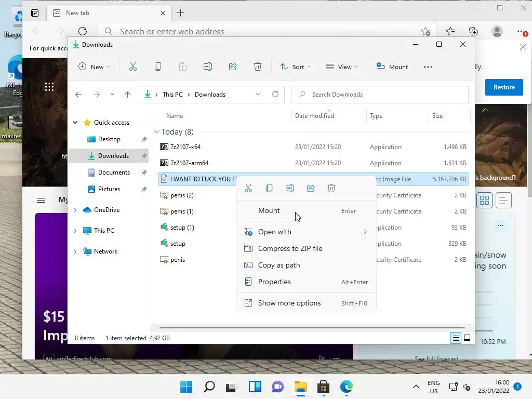Image resolution: width=532 pixels, height=399 pixels.
Task: Click Delete trash icon in Explorer toolbar
Action: pos(258,67)
